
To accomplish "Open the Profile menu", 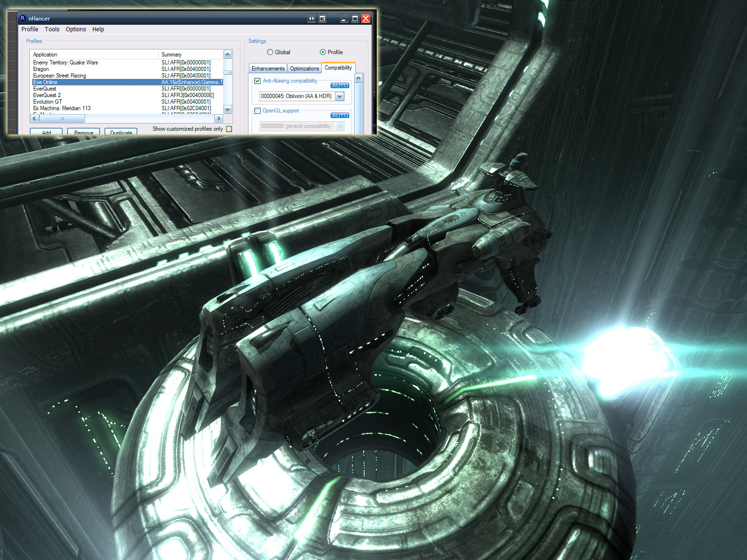I will 30,29.
